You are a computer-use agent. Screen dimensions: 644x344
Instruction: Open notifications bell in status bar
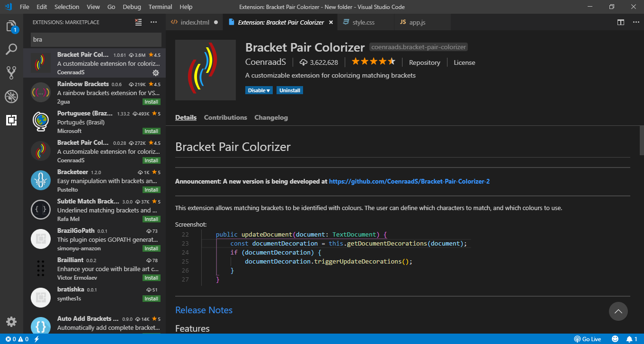point(629,339)
